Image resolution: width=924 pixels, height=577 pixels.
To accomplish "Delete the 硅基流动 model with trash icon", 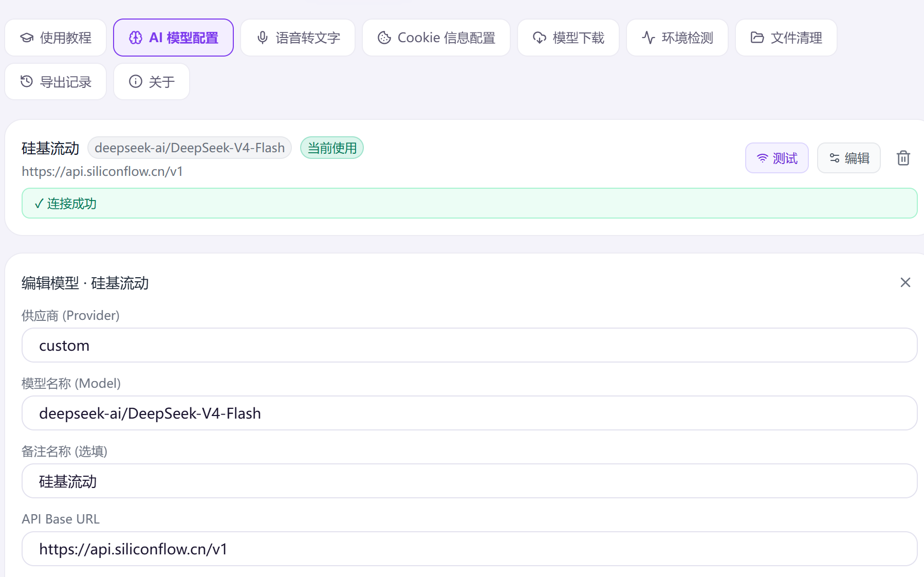I will [903, 158].
